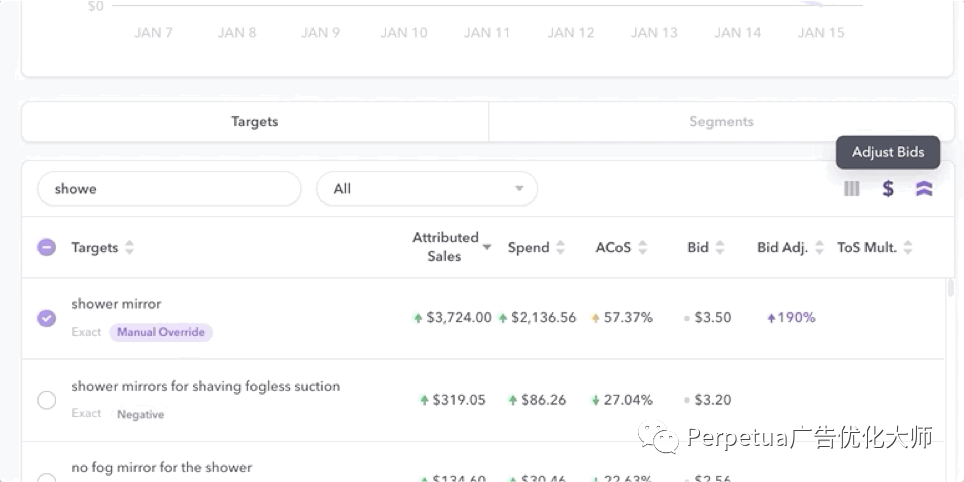The height and width of the screenshot is (482, 964).
Task: Sort by ACoS column arrows
Action: (x=643, y=248)
